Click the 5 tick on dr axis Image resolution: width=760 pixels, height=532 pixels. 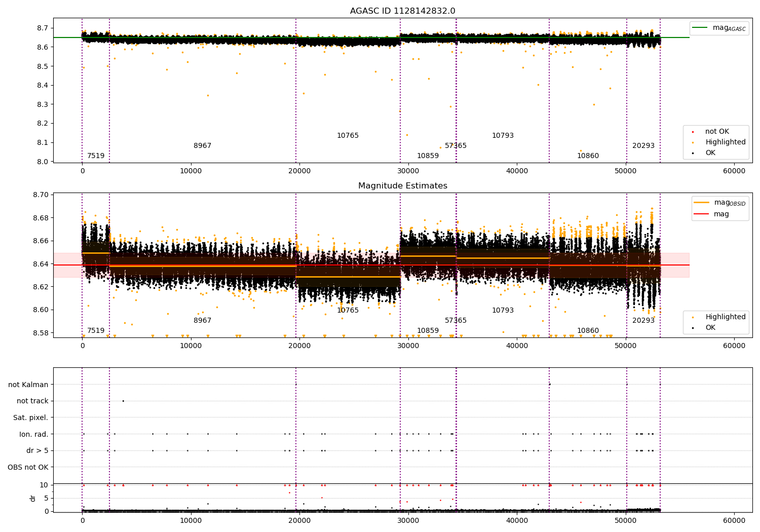click(x=47, y=499)
